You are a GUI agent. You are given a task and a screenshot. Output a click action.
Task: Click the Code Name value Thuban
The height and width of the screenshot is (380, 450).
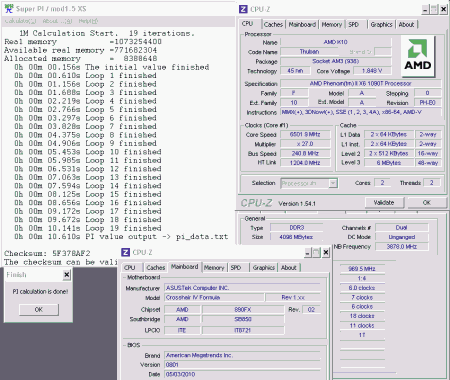point(309,52)
